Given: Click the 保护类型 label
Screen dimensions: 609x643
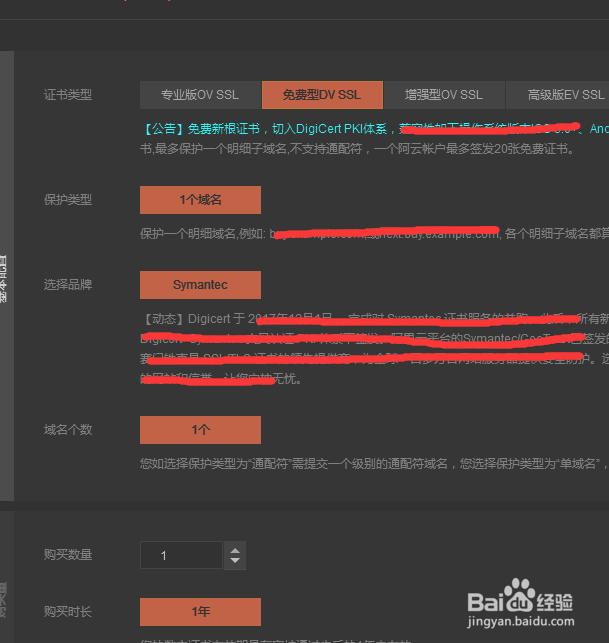Looking at the screenshot, I should 68,200.
